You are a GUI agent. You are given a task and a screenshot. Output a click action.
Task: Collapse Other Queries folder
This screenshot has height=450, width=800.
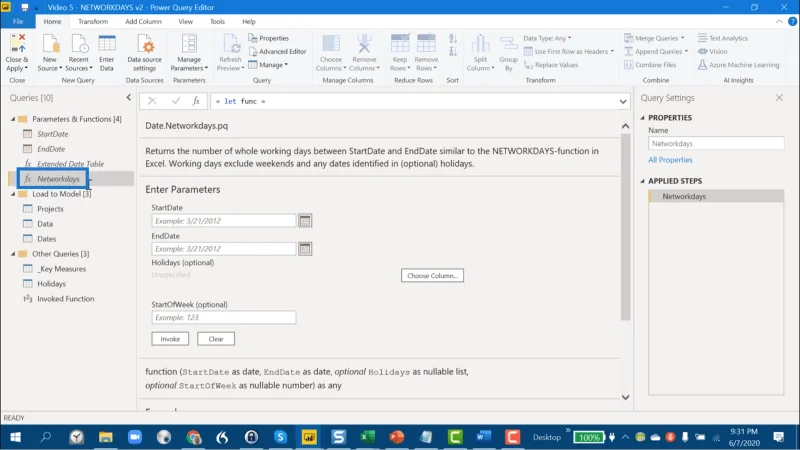pyautogui.click(x=13, y=254)
